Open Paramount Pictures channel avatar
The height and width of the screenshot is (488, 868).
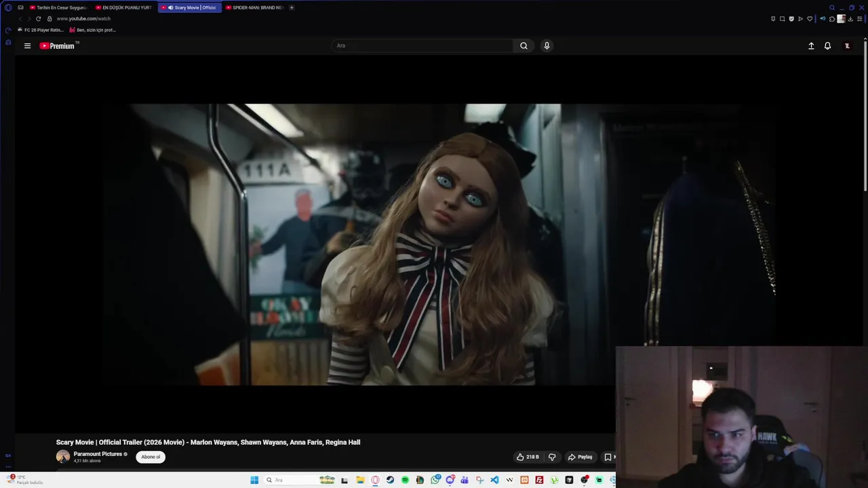63,457
